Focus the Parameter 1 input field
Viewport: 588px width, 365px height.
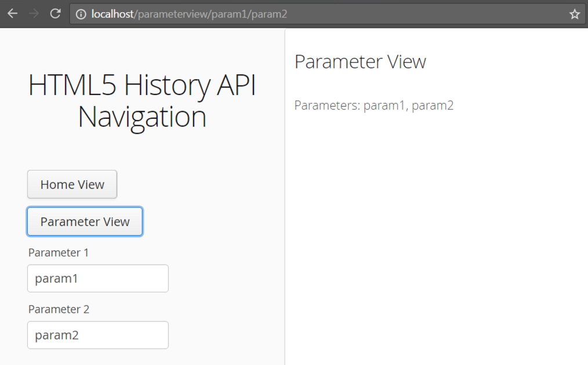point(98,279)
